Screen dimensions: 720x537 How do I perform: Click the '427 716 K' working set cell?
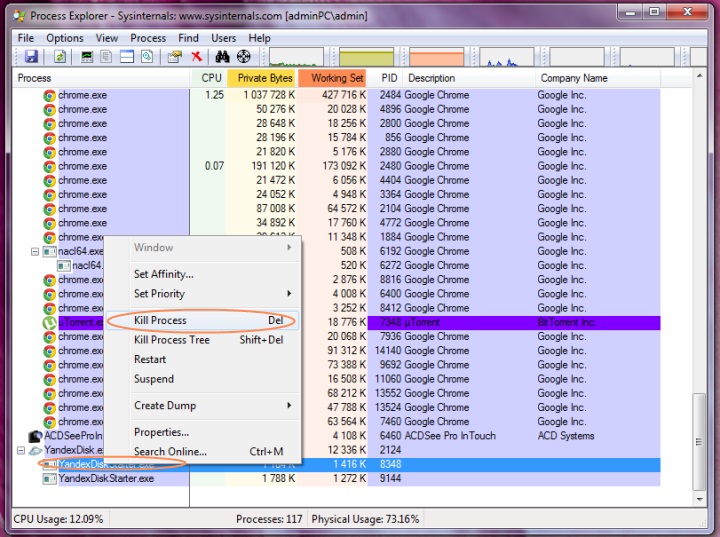click(343, 95)
